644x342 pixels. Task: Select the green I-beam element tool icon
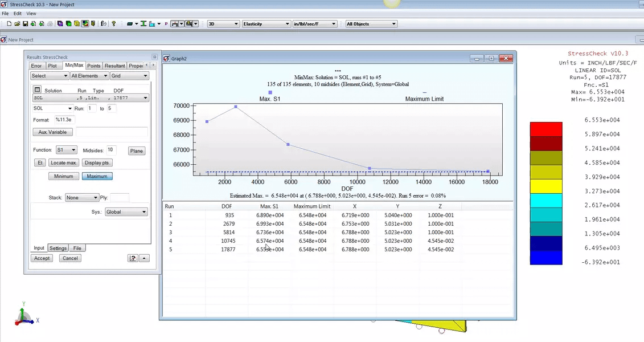tap(143, 23)
